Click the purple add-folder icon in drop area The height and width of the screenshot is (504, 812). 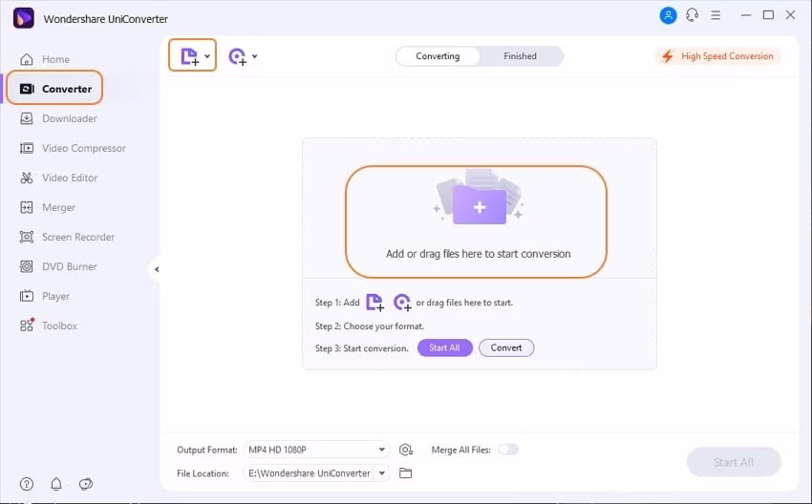point(479,206)
